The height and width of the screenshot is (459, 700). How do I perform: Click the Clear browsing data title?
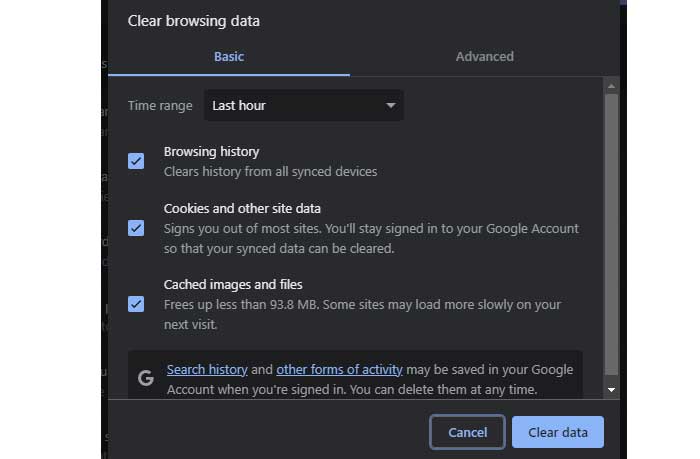pyautogui.click(x=194, y=21)
